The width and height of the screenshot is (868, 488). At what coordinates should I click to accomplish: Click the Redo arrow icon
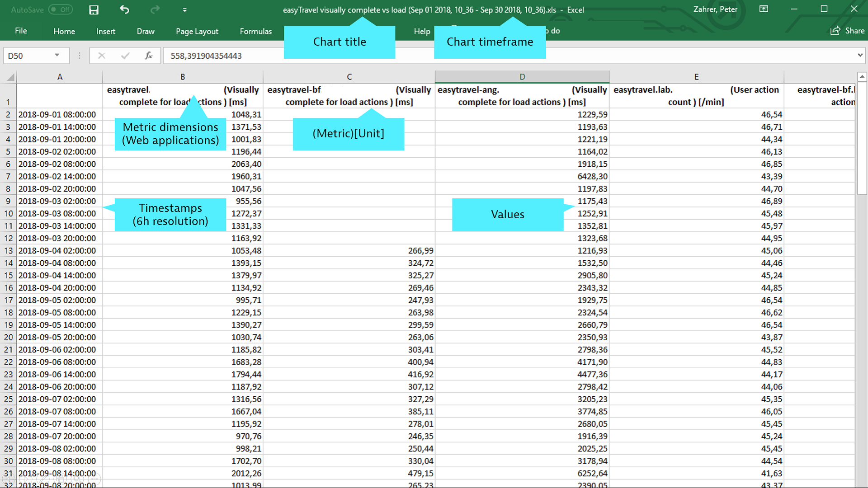(x=155, y=9)
